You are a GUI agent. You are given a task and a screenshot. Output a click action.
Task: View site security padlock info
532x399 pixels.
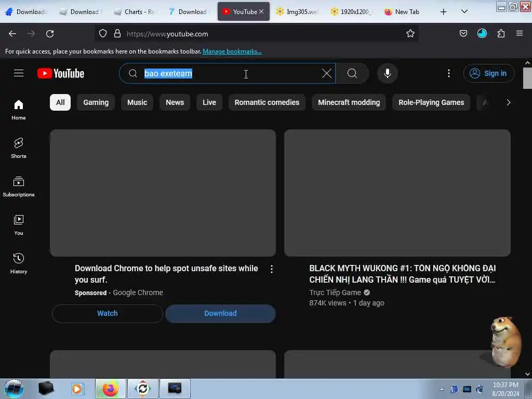(117, 33)
